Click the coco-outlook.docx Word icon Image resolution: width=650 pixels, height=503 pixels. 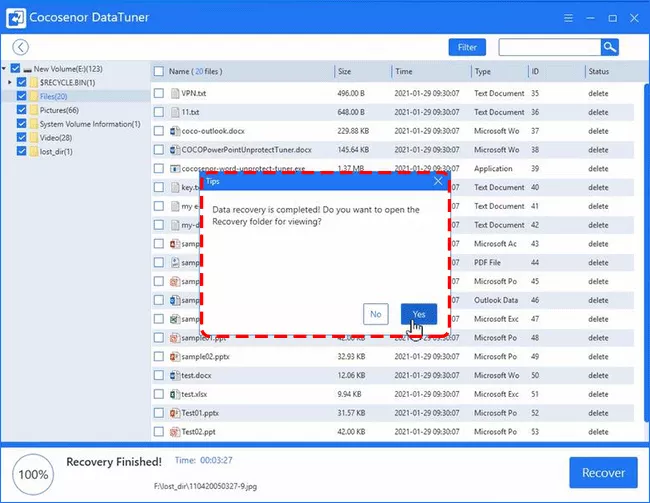click(175, 131)
